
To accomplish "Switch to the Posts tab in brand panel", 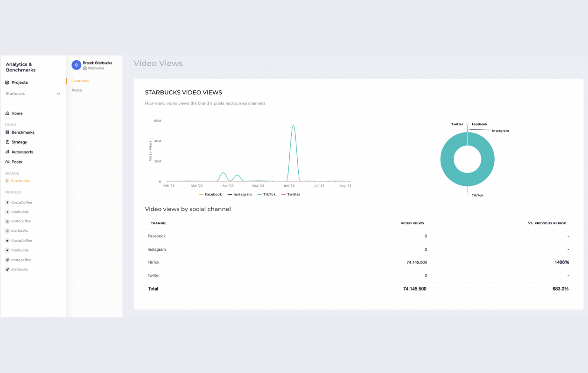I will pos(77,90).
